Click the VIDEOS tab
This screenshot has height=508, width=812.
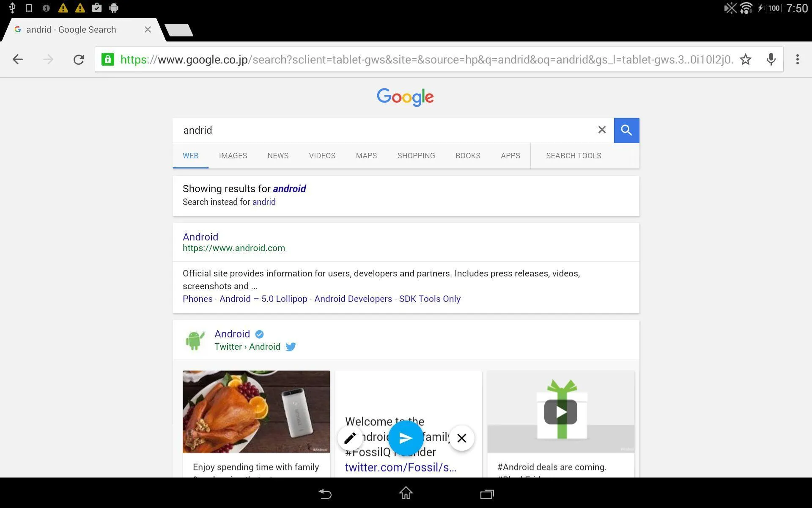(321, 156)
